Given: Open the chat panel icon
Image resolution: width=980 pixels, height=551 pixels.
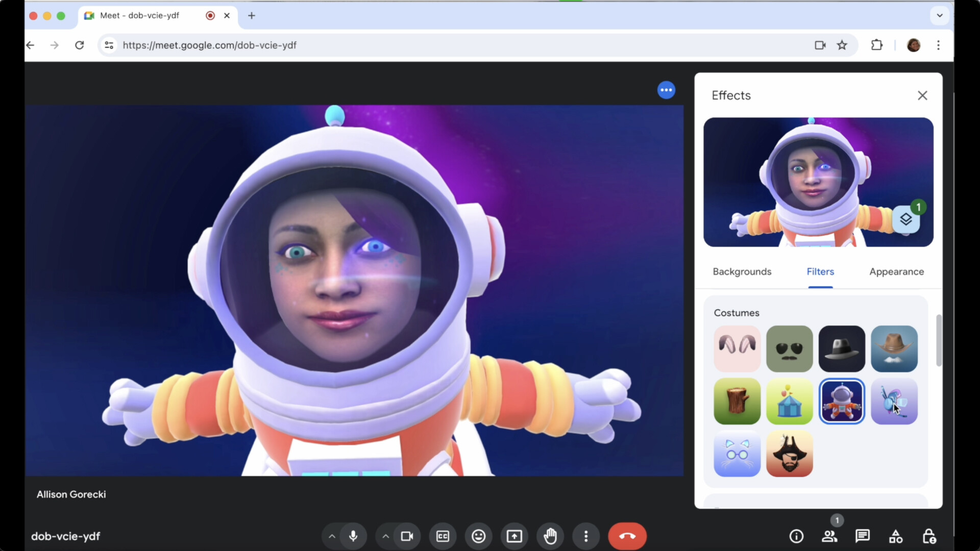Looking at the screenshot, I should coord(863,536).
